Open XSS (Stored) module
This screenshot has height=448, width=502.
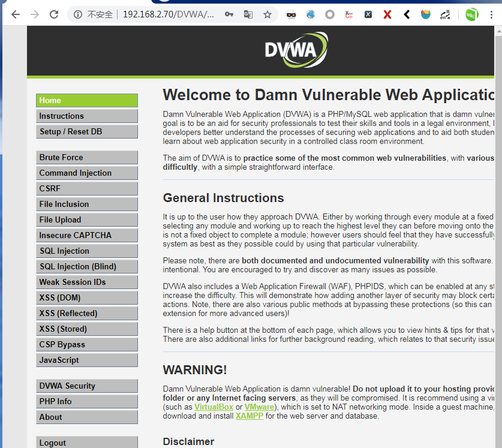pos(87,329)
